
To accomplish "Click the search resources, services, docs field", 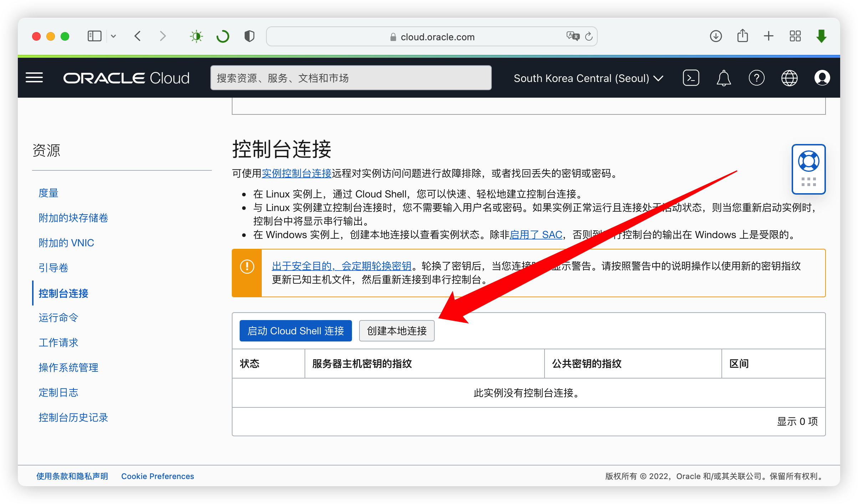I will (351, 78).
